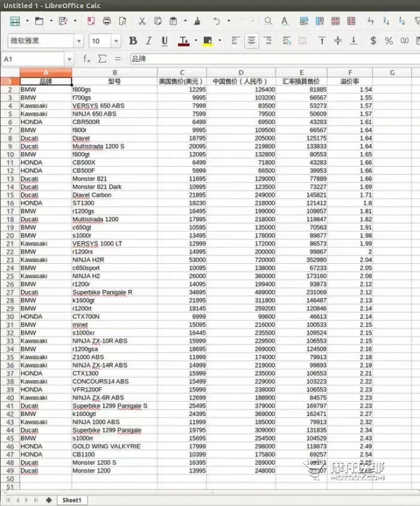Sort ascending using toolbar icon
420x506 pixels.
point(387,21)
